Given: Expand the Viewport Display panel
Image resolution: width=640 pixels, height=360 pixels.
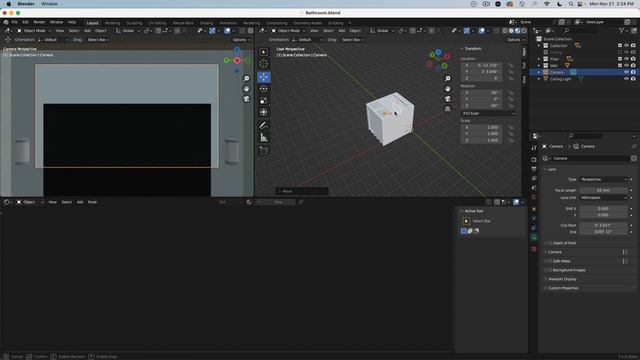Looking at the screenshot, I should tap(562, 279).
